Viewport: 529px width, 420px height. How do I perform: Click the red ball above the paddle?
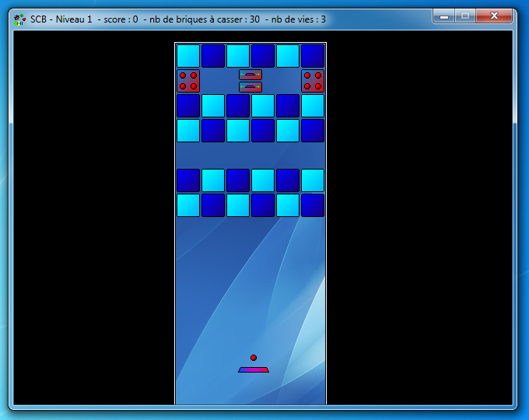[254, 358]
